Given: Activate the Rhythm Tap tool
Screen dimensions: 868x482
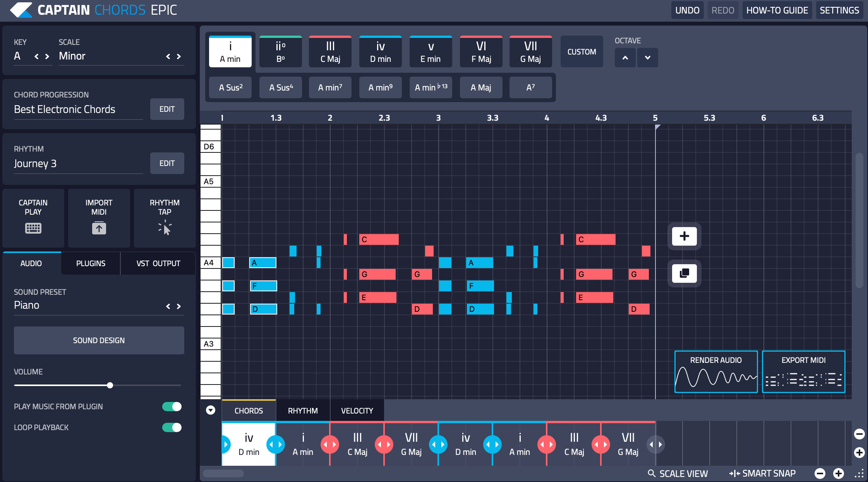Looking at the screenshot, I should pos(165,218).
